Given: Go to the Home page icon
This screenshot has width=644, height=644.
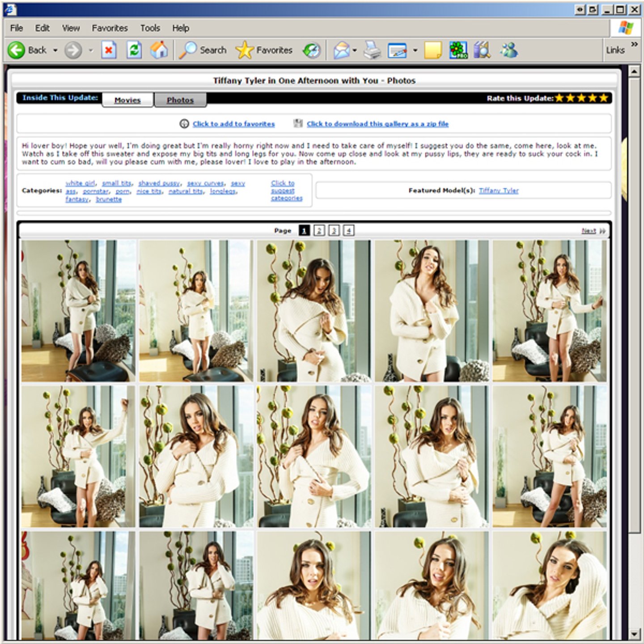Looking at the screenshot, I should point(159,50).
